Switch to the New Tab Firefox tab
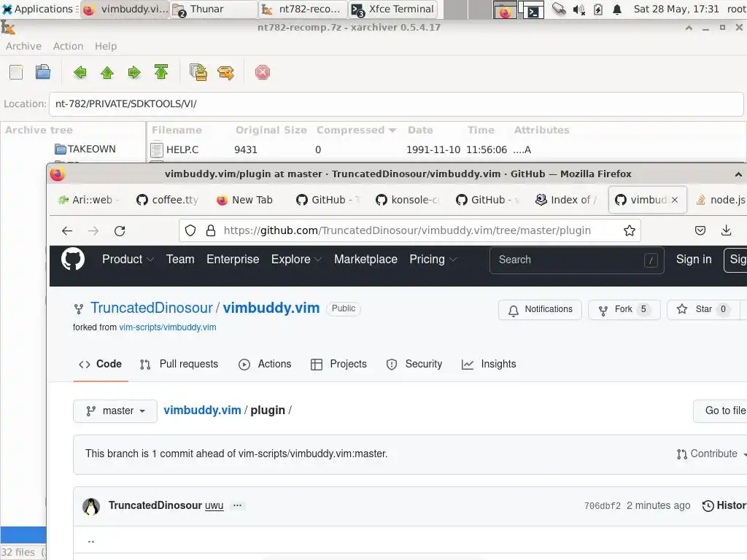The height and width of the screenshot is (560, 747). (x=248, y=200)
